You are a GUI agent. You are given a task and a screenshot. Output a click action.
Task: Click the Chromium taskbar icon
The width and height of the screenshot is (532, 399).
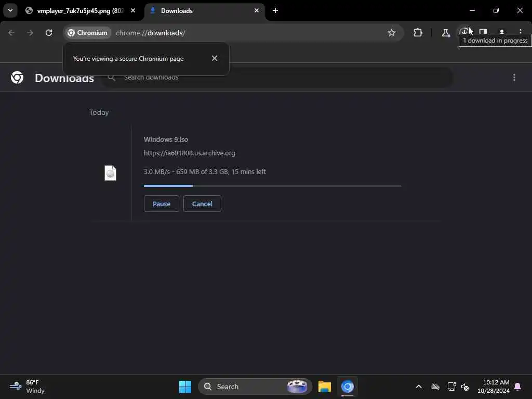click(348, 387)
